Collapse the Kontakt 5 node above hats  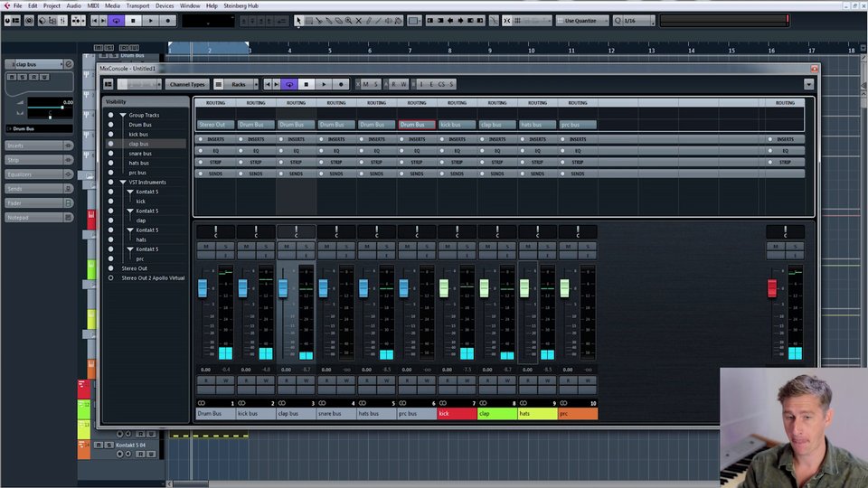click(130, 230)
